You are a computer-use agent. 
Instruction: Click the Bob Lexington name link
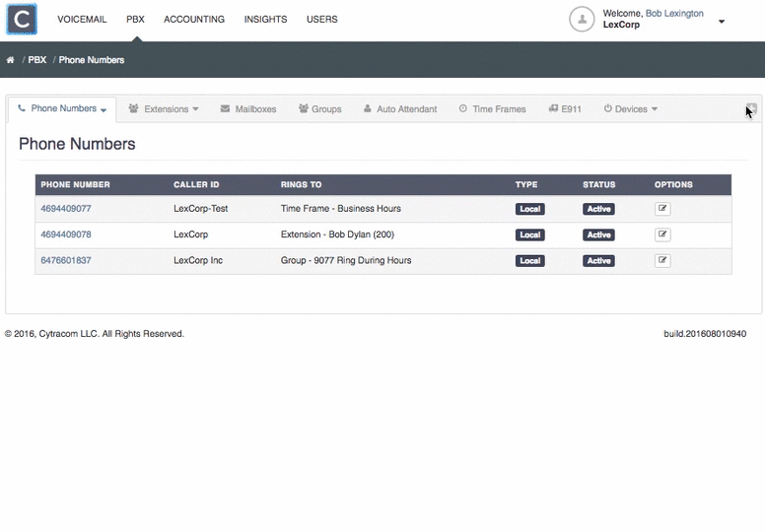point(674,13)
